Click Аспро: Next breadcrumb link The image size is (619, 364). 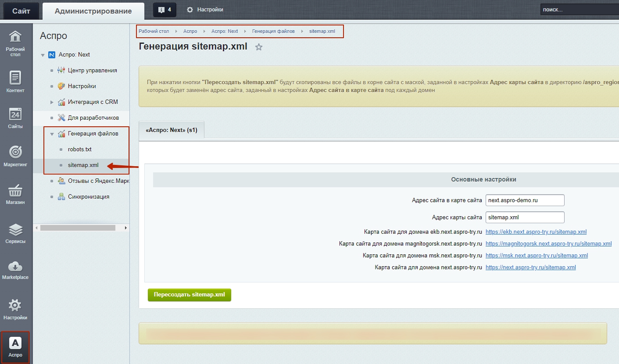225,32
